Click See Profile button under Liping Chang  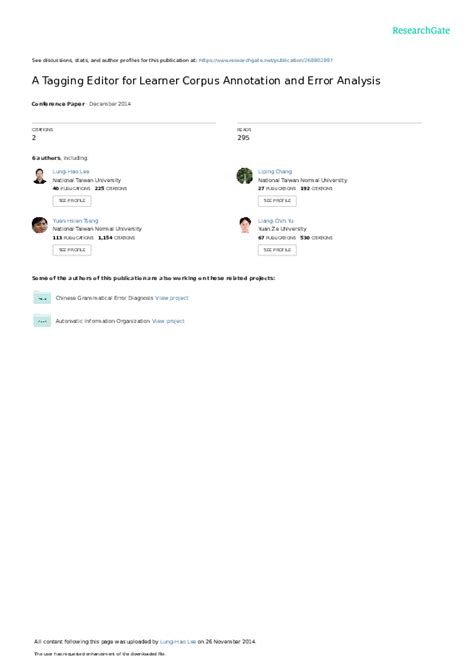[277, 201]
